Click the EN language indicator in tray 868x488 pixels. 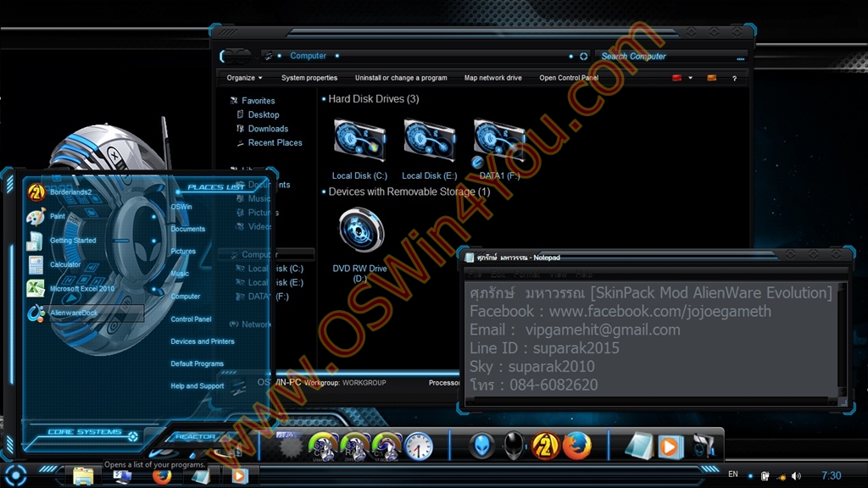[x=733, y=474]
